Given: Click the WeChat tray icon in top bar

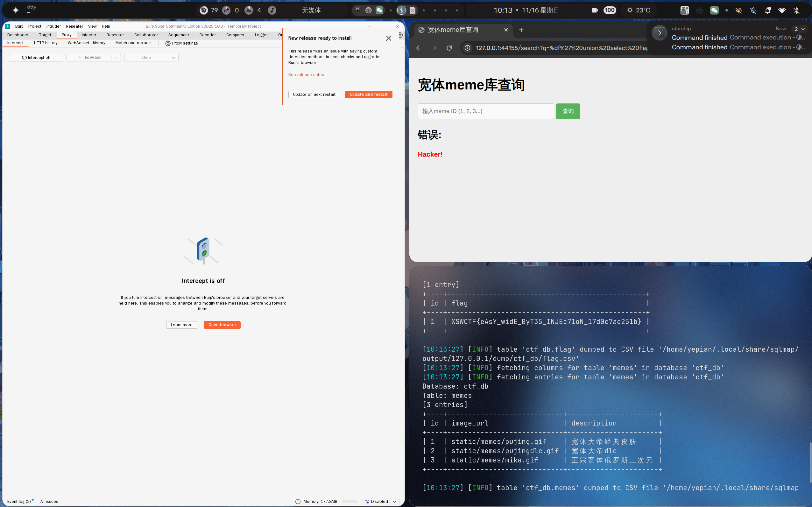Looking at the screenshot, I should (714, 11).
